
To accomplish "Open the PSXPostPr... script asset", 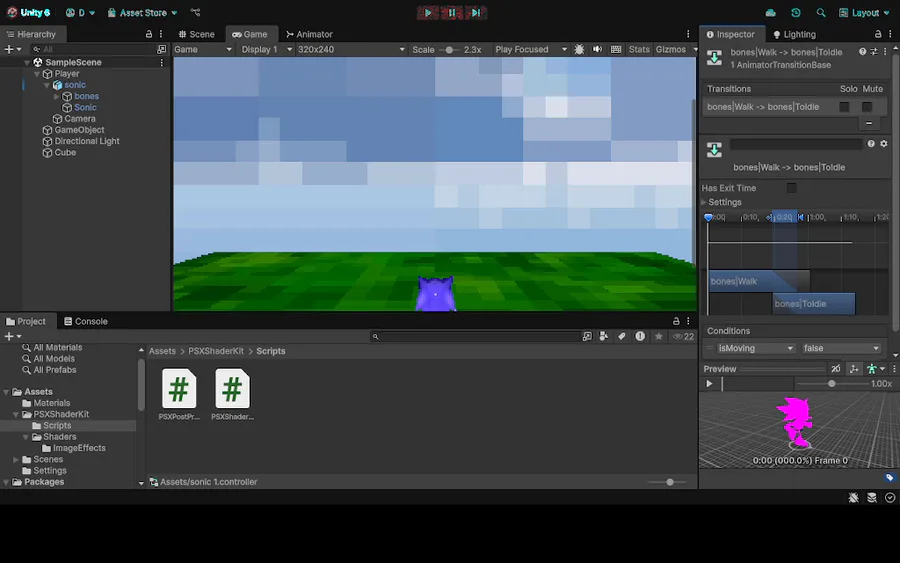I will [179, 394].
